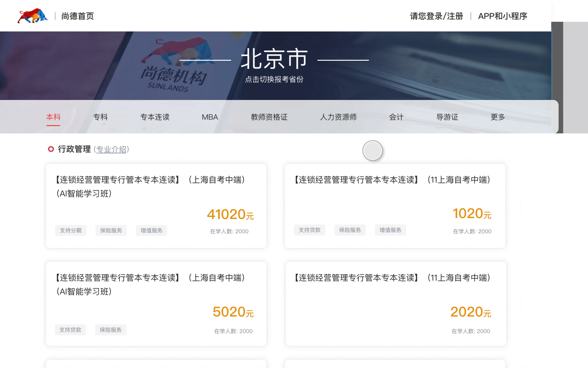Select the 本科 tab
This screenshot has width=588, height=368.
pos(53,117)
